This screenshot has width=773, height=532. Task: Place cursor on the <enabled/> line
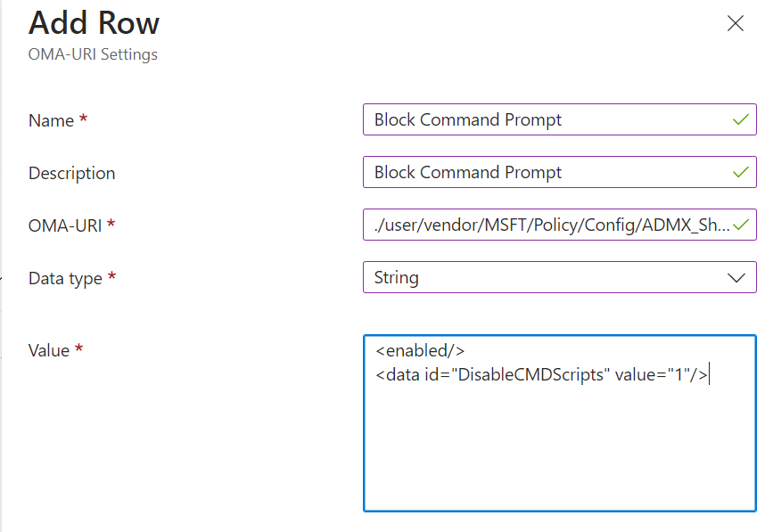[x=420, y=351]
